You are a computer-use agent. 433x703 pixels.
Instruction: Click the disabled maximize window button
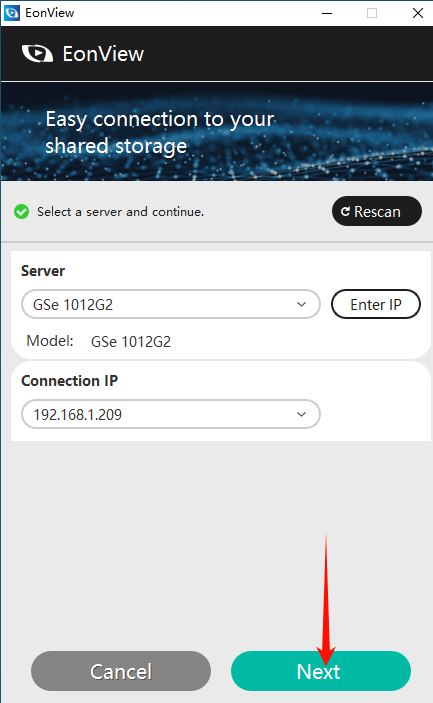(x=372, y=13)
